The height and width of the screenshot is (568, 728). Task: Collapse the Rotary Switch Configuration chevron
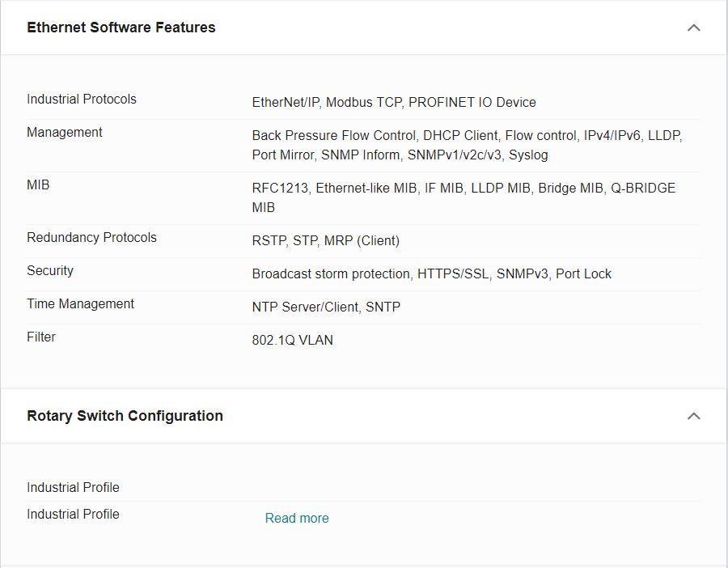[693, 416]
